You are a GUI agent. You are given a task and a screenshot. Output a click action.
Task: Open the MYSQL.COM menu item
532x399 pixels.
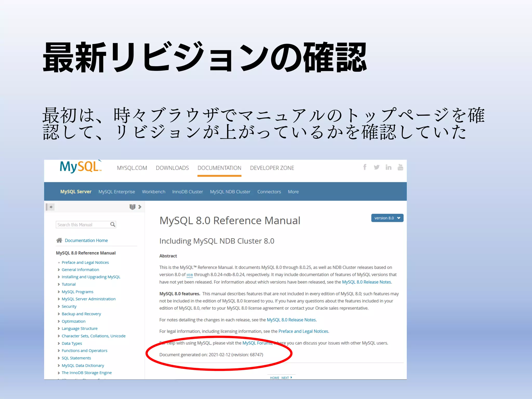(132, 168)
